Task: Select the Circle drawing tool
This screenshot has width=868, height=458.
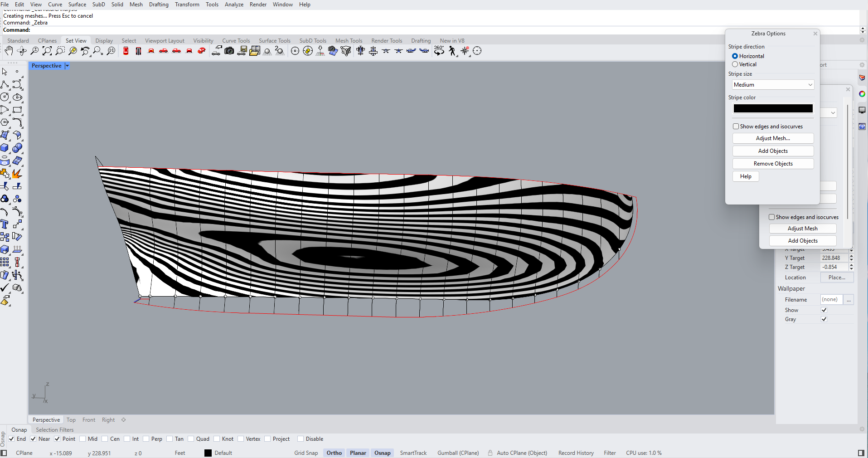Action: [x=5, y=97]
